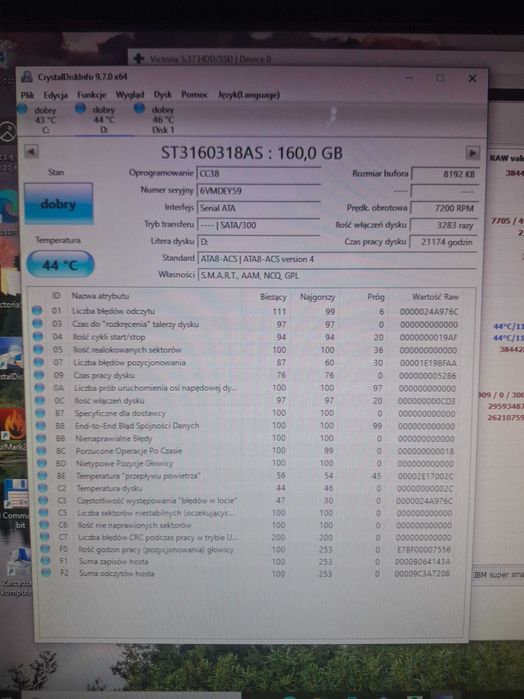Click the ST3160318AS : 160,0 GB model title
The height and width of the screenshot is (699, 524).
click(x=252, y=153)
